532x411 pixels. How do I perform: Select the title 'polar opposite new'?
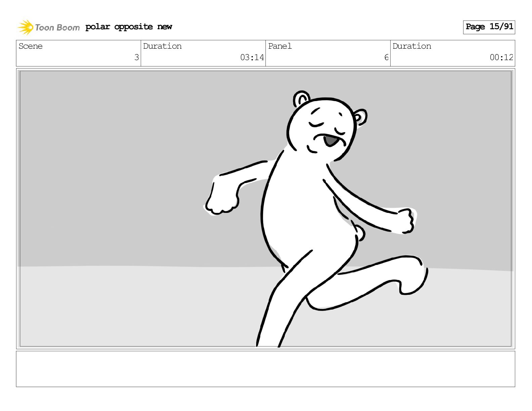point(129,27)
